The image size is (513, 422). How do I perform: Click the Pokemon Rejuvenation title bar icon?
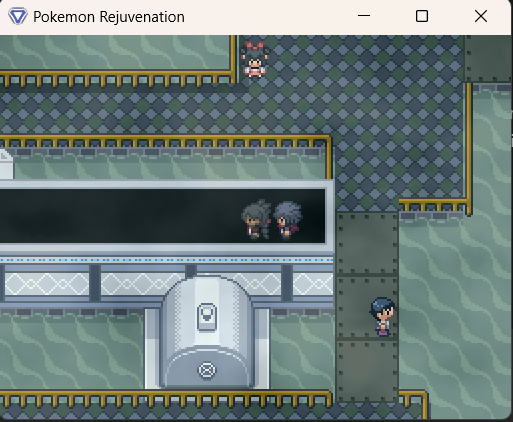tap(18, 16)
